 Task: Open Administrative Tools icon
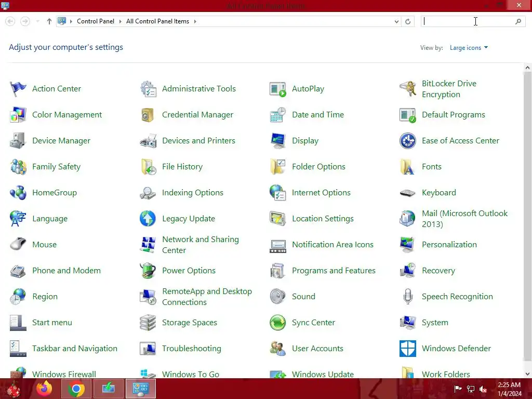coord(148,89)
